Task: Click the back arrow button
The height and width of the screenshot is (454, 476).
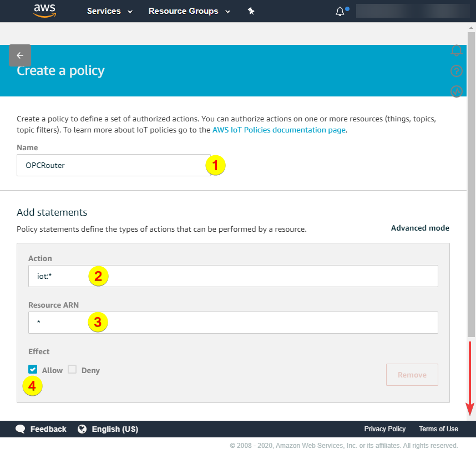Action: pos(20,55)
